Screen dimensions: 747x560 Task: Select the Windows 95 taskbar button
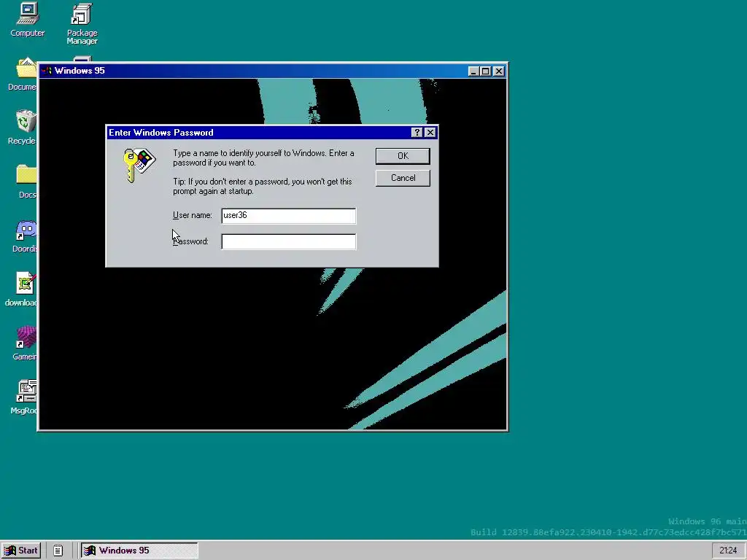tap(139, 551)
